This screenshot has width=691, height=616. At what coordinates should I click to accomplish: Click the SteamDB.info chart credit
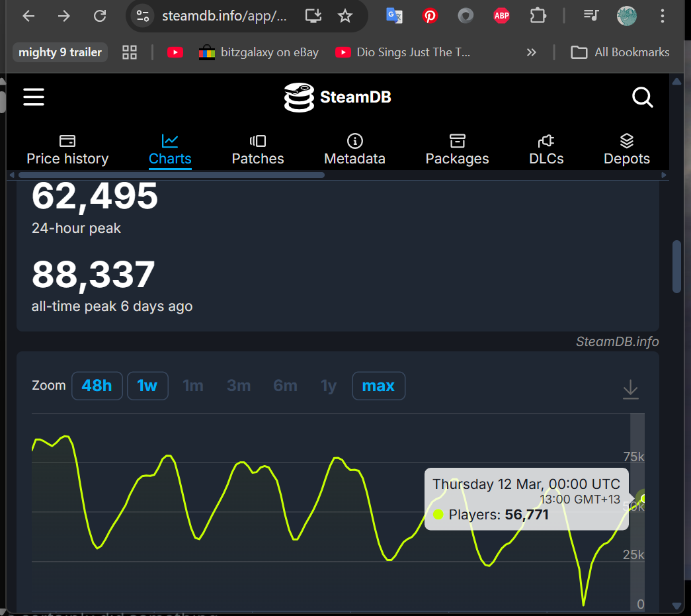(617, 341)
